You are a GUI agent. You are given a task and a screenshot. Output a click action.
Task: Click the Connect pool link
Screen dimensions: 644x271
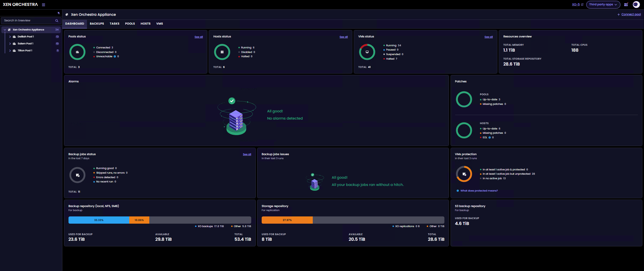pos(631,14)
